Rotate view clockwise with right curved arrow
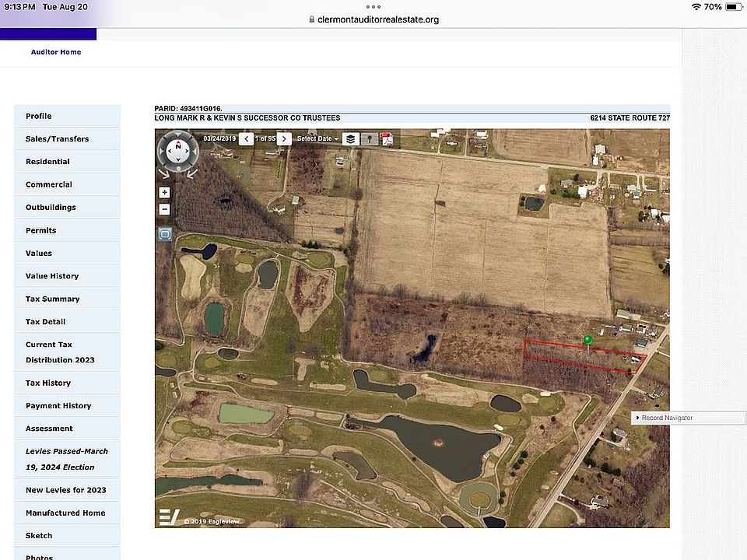The height and width of the screenshot is (560, 747). point(192,173)
